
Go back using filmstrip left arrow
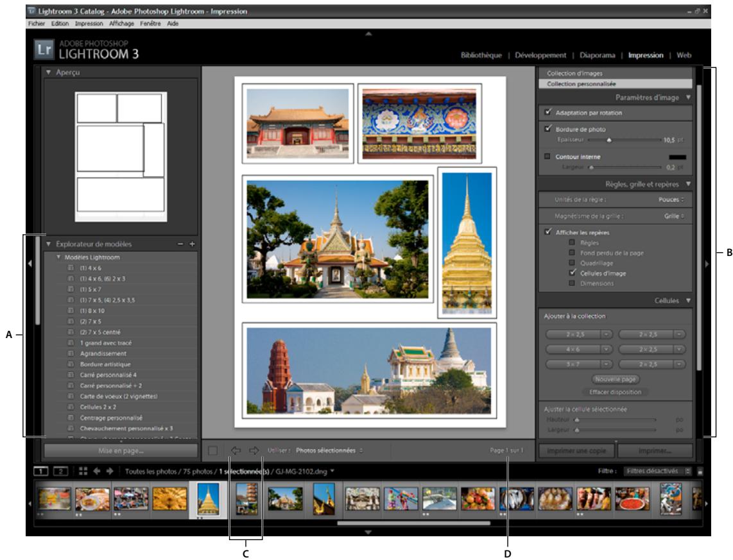(97, 471)
